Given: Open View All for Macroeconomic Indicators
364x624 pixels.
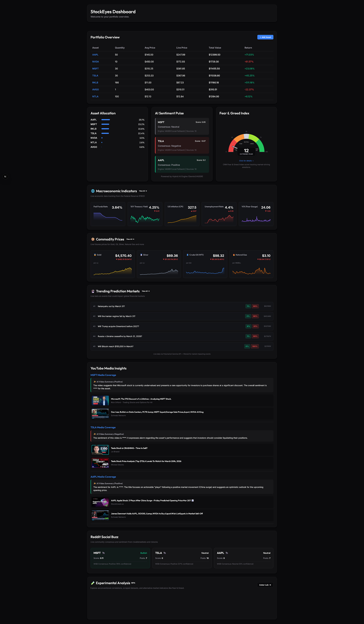Looking at the screenshot, I should (143, 191).
